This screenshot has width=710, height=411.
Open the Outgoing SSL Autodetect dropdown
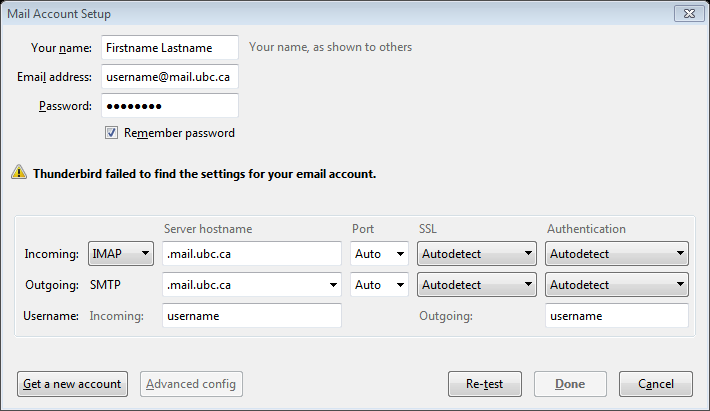click(x=477, y=285)
